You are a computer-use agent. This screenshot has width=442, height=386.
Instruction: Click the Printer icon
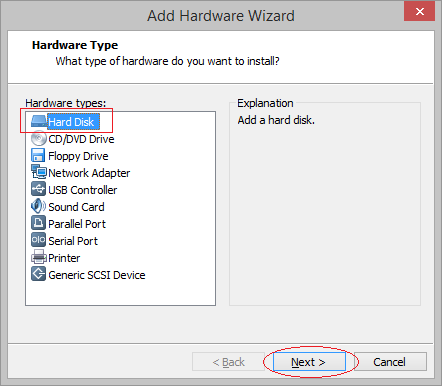point(39,257)
